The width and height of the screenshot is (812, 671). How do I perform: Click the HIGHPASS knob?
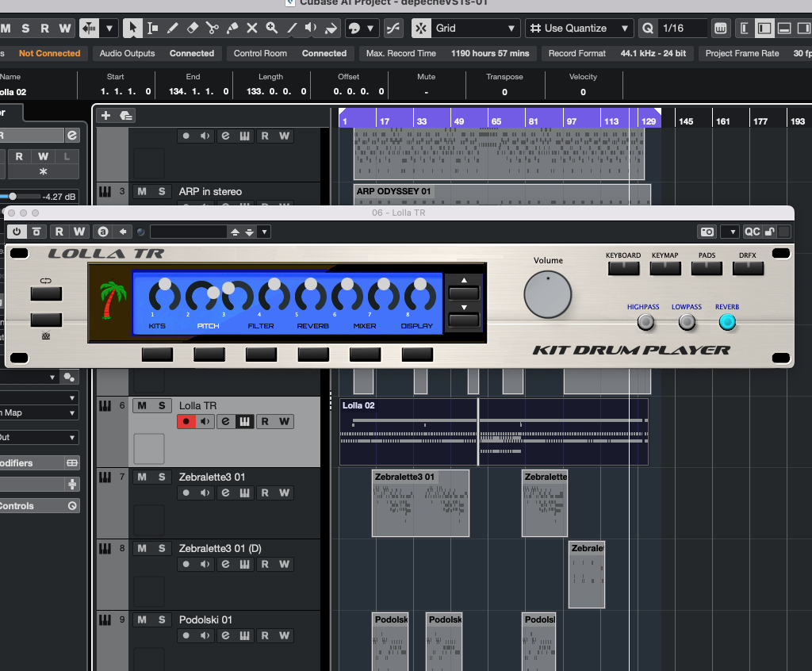645,322
